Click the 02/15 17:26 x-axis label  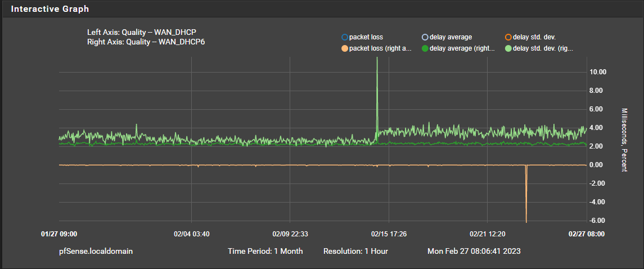tap(389, 234)
